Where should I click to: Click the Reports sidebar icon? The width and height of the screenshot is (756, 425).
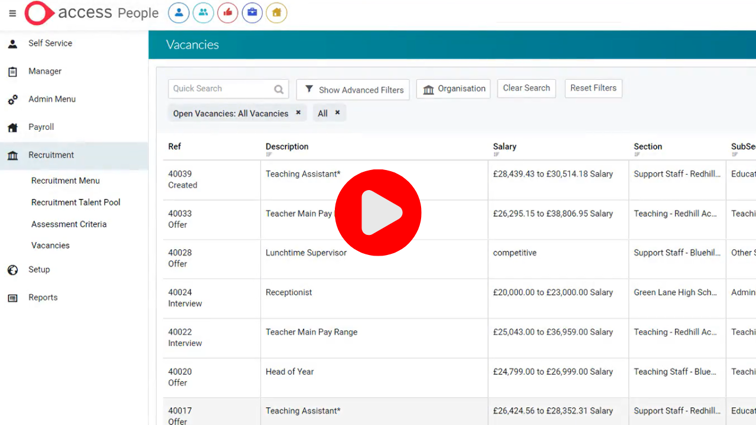click(13, 298)
